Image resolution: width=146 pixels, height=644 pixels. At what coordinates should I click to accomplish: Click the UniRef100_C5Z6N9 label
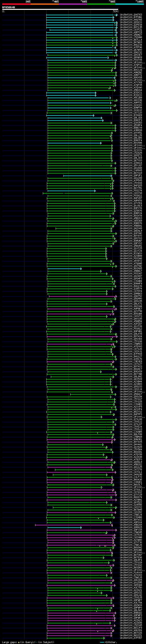click(x=131, y=37)
